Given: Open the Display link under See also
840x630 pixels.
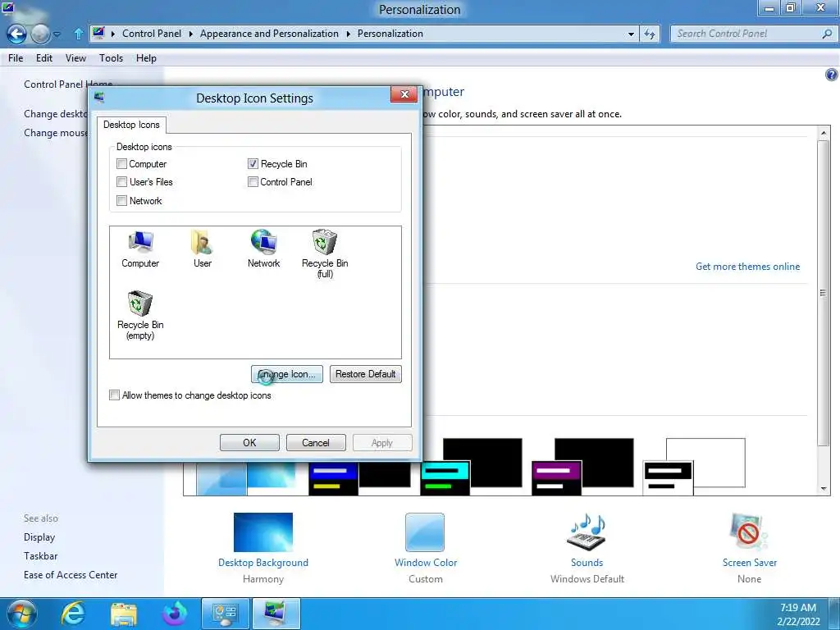Looking at the screenshot, I should point(39,536).
